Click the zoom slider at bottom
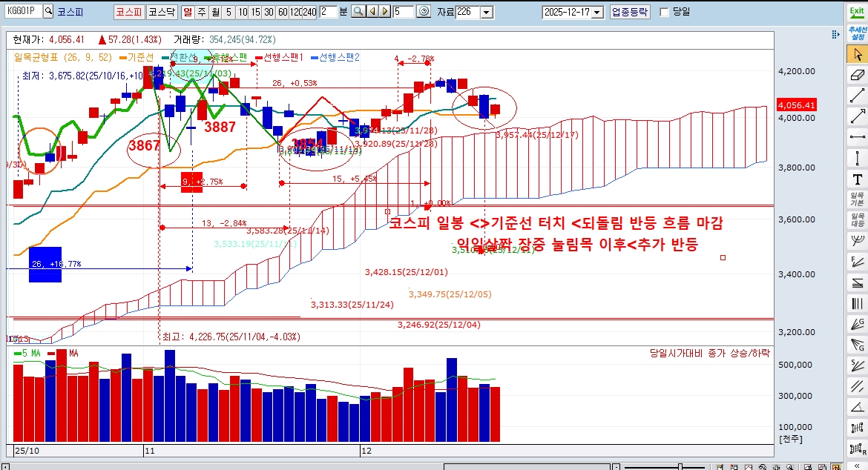This screenshot has height=470, width=868. (680, 466)
